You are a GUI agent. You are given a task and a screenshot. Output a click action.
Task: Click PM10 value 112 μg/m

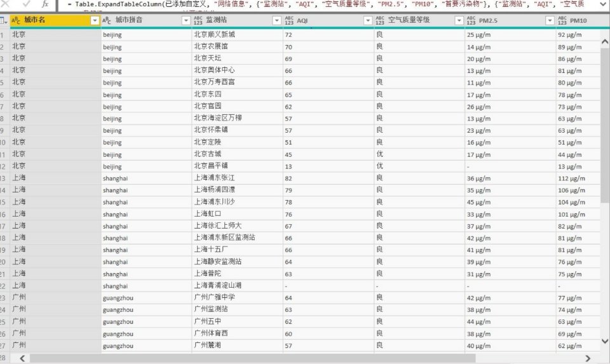578,178
